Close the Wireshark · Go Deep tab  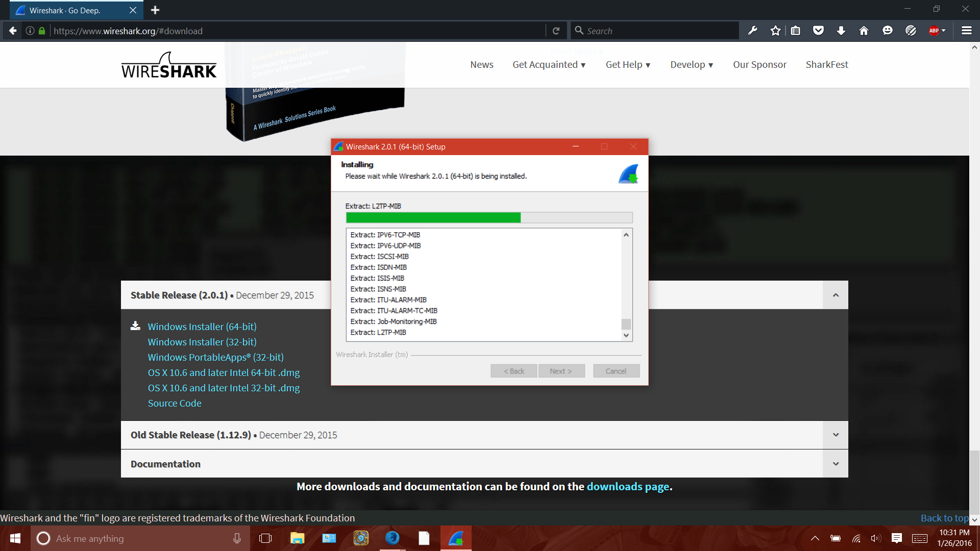(133, 10)
